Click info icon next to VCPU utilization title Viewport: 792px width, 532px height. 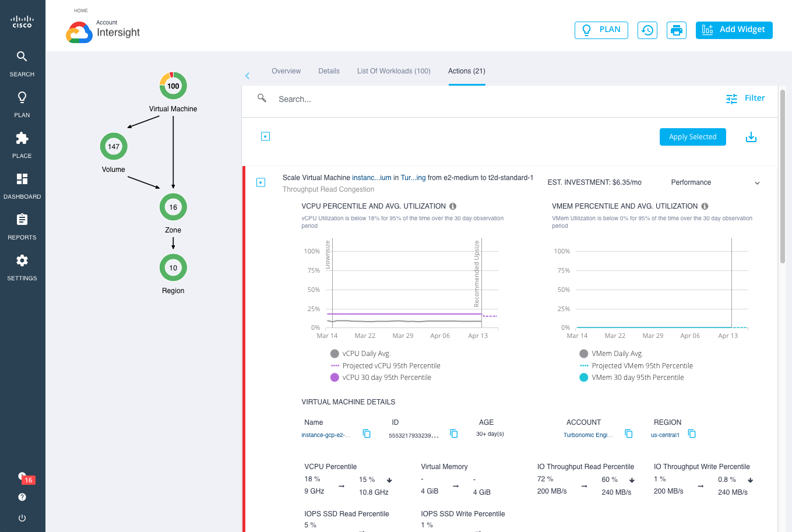click(453, 206)
